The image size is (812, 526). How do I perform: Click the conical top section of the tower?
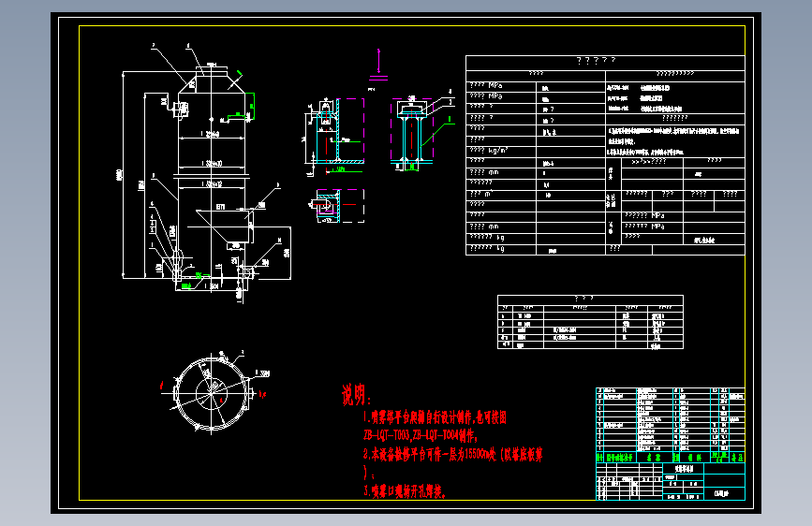pyautogui.click(x=212, y=84)
